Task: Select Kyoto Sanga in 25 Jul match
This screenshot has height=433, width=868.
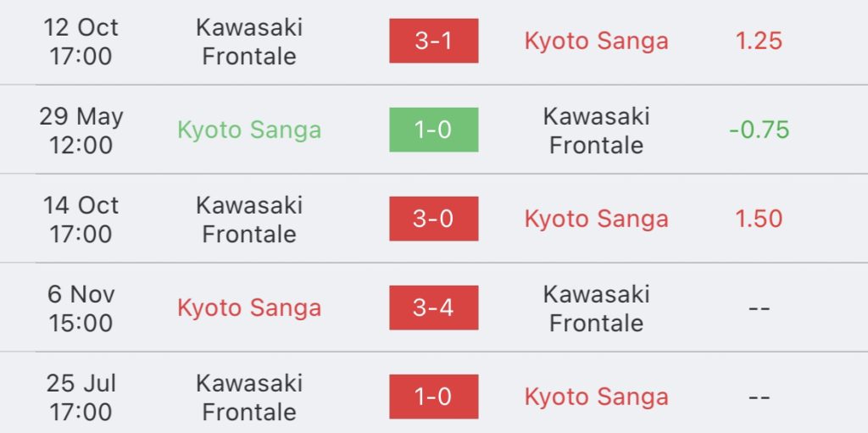Action: point(596,397)
